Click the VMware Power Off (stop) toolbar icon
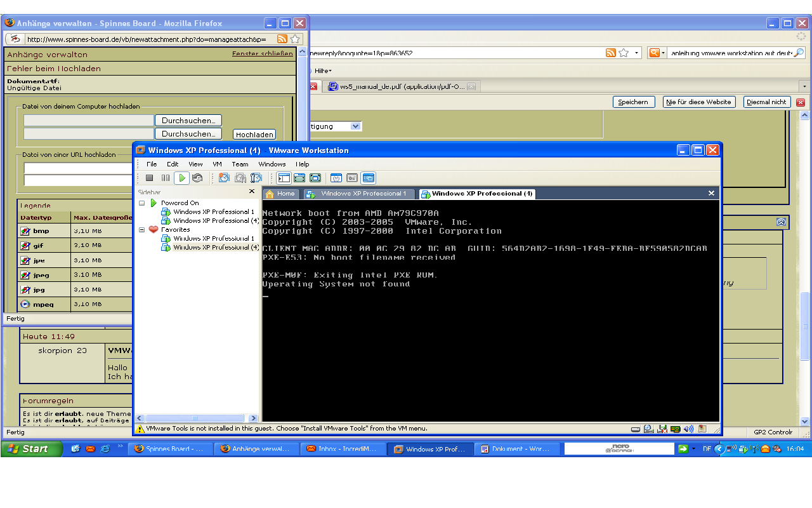The height and width of the screenshot is (508, 812). click(x=150, y=178)
